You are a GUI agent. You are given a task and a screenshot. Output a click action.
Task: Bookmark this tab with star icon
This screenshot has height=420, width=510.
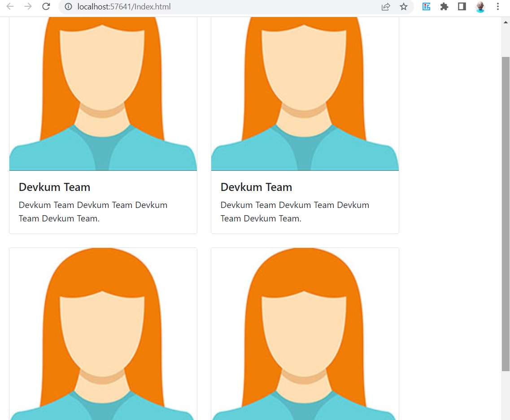pos(404,7)
